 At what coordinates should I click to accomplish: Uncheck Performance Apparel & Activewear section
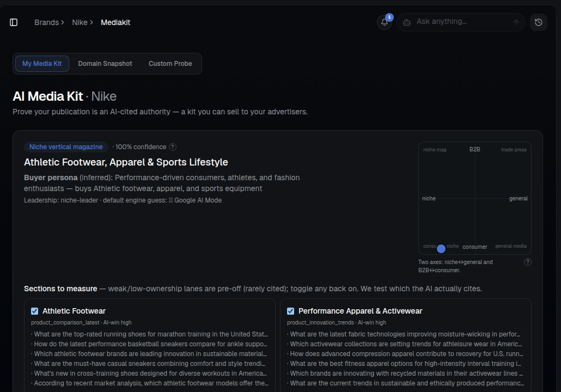290,311
